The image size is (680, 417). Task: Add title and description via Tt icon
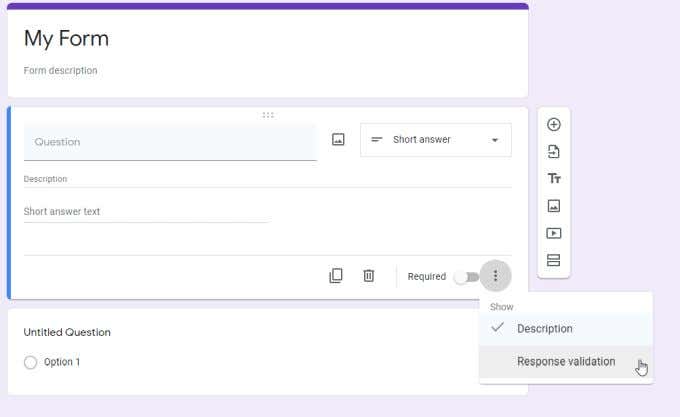pyautogui.click(x=554, y=178)
